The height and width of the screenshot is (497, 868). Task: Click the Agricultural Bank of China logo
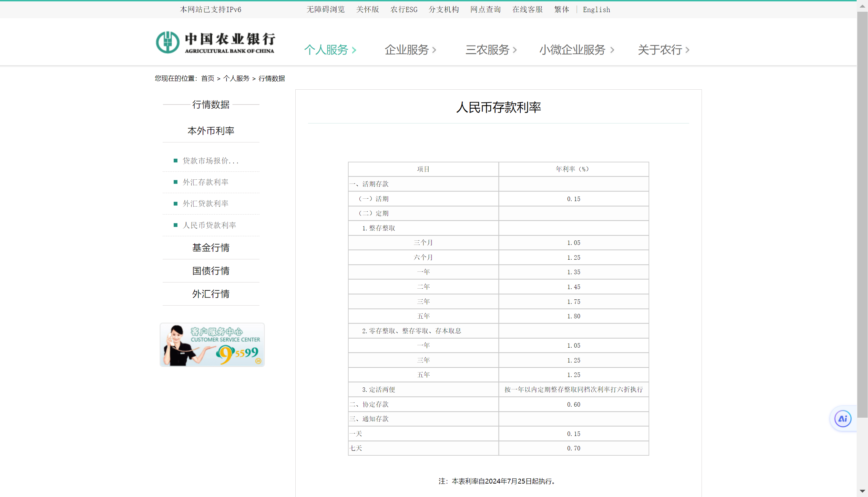[x=215, y=42]
